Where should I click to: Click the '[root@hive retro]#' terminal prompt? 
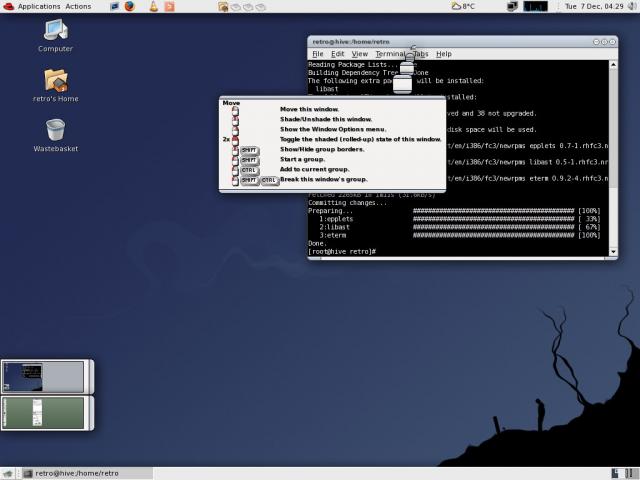[342, 251]
